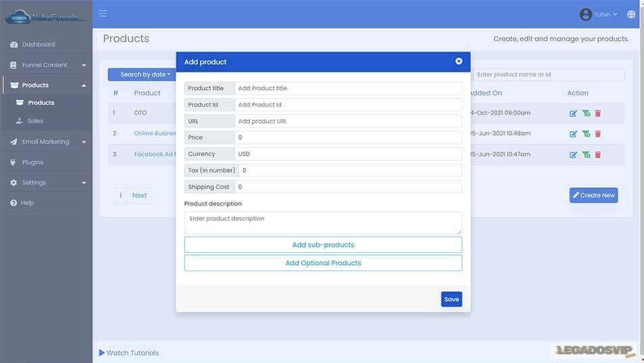Edit the third row product
The height and width of the screenshot is (363, 644).
click(573, 155)
